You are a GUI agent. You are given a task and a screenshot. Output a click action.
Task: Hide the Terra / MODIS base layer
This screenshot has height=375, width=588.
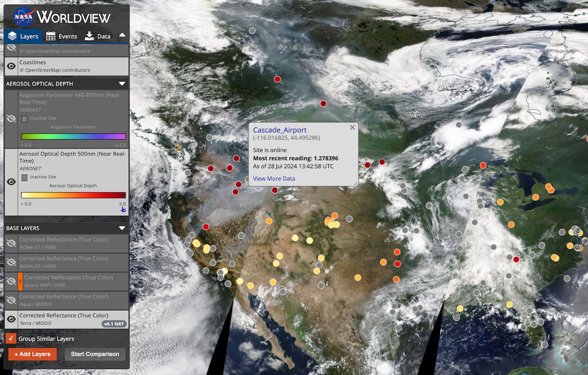coord(11,319)
